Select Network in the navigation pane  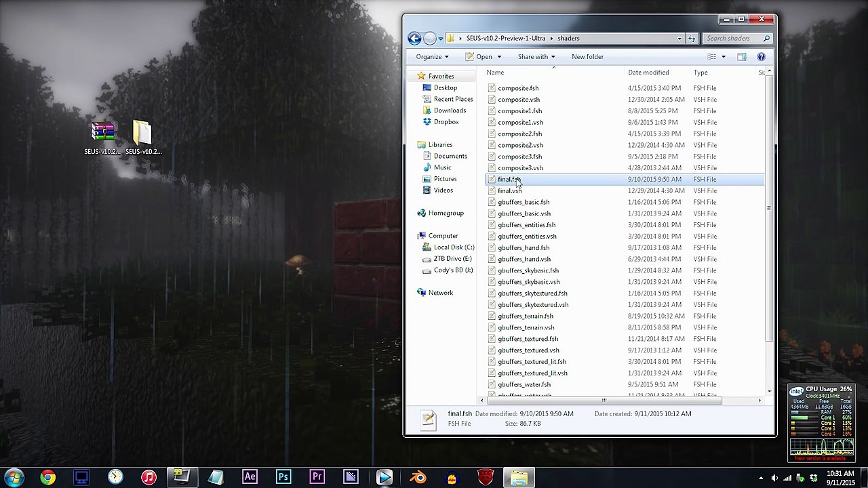(440, 293)
